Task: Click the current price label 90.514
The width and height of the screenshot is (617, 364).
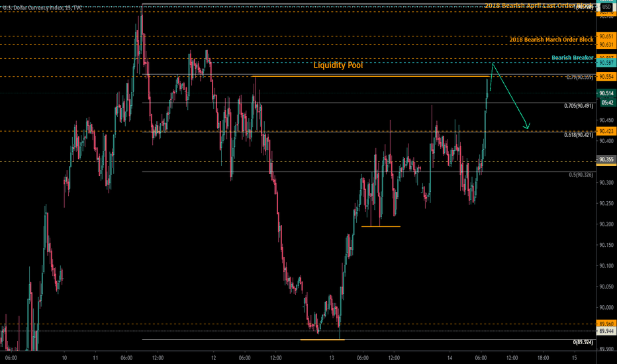Action: click(x=606, y=94)
